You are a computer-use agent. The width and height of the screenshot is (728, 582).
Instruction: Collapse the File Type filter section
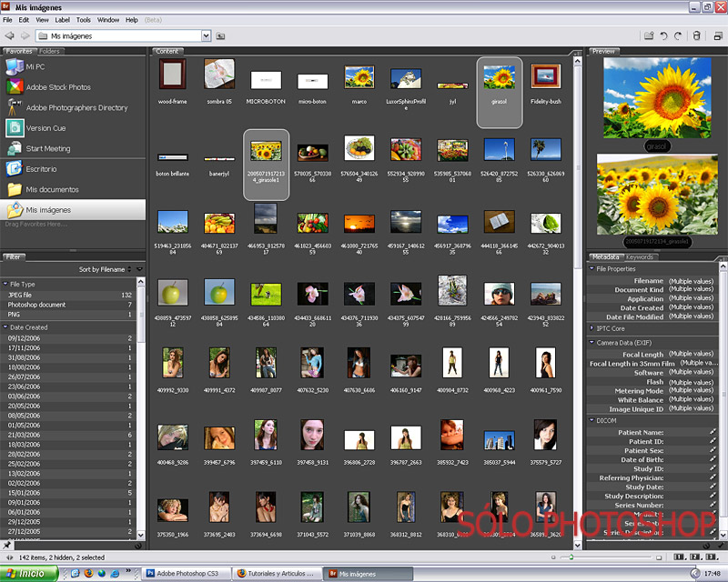[x=5, y=285]
